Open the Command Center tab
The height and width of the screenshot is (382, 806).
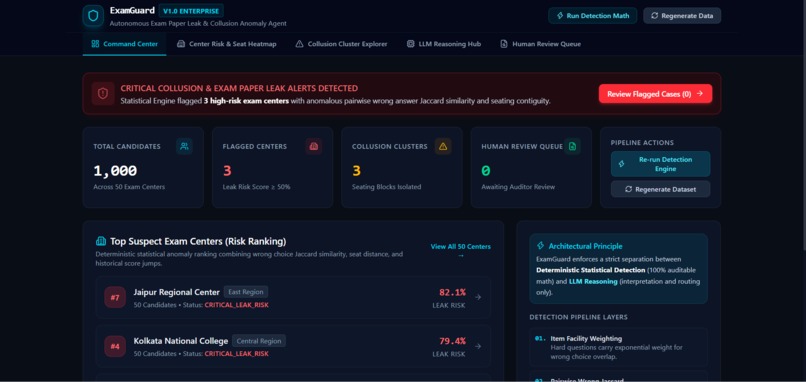[x=124, y=44]
